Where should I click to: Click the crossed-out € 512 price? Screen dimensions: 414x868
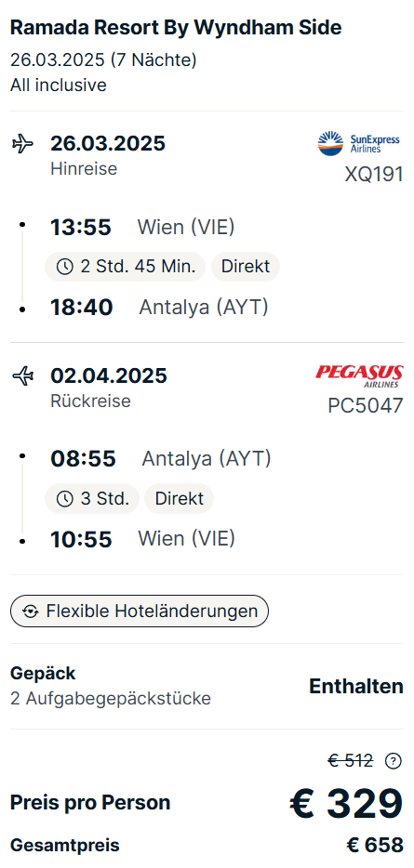coord(350,760)
